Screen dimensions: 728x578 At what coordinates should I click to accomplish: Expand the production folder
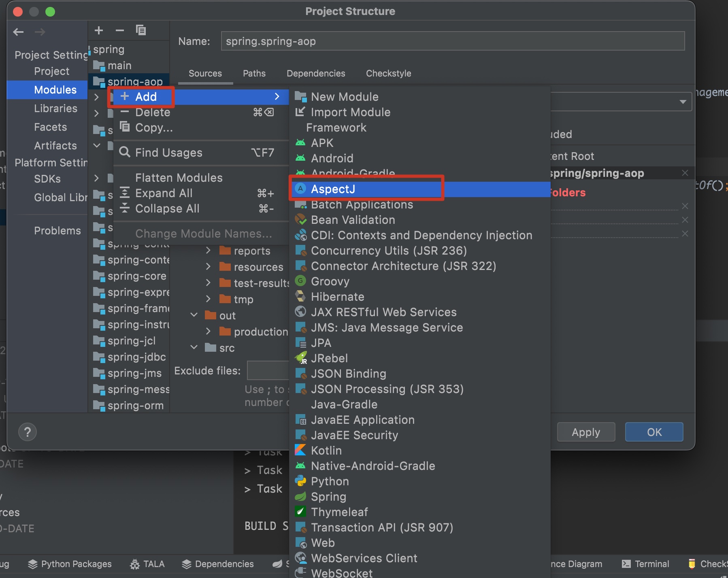208,331
